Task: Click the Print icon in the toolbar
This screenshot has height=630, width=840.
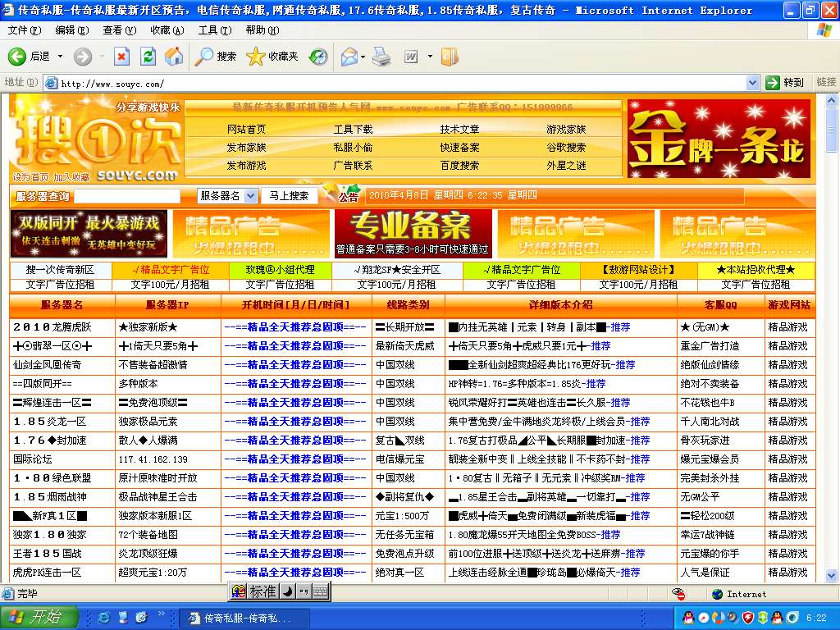Action: tap(381, 57)
